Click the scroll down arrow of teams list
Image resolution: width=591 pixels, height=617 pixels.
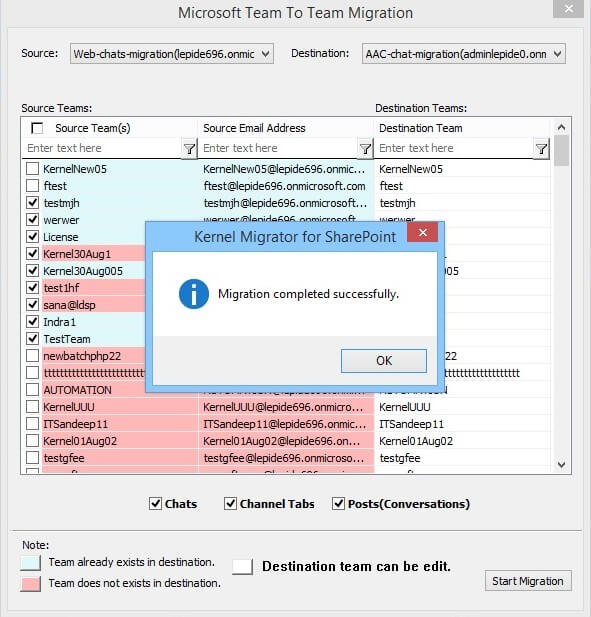click(561, 465)
